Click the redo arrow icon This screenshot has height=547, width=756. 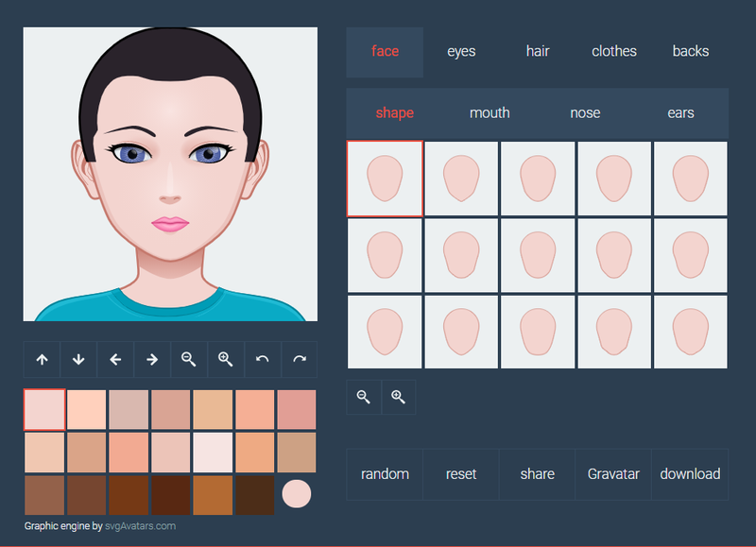coord(300,359)
